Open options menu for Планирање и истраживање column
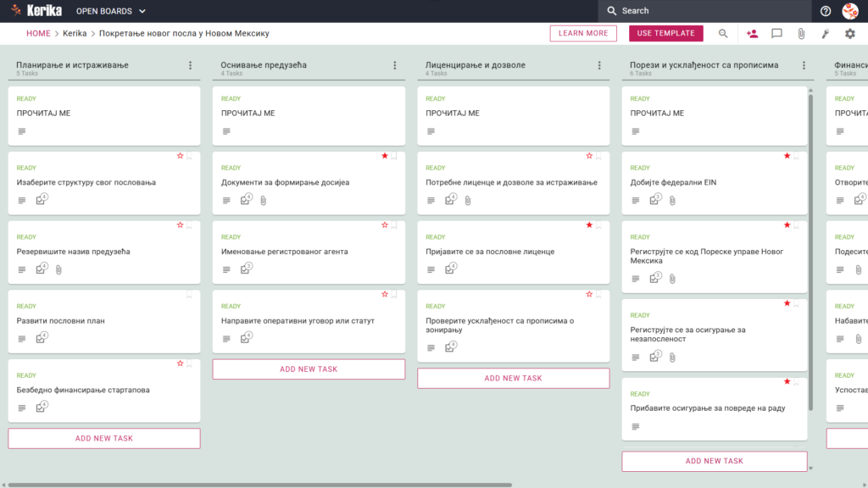 pos(191,65)
